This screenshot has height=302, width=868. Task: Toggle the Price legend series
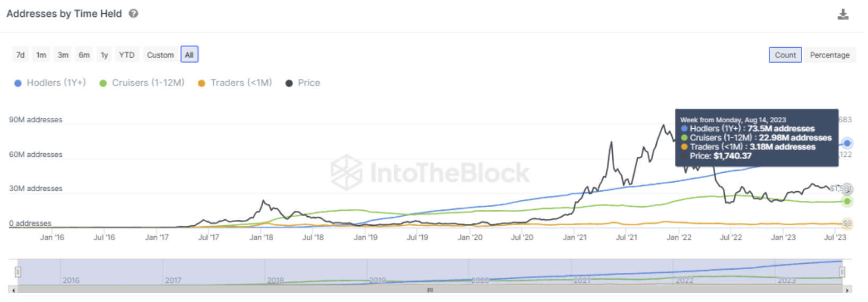[x=303, y=83]
